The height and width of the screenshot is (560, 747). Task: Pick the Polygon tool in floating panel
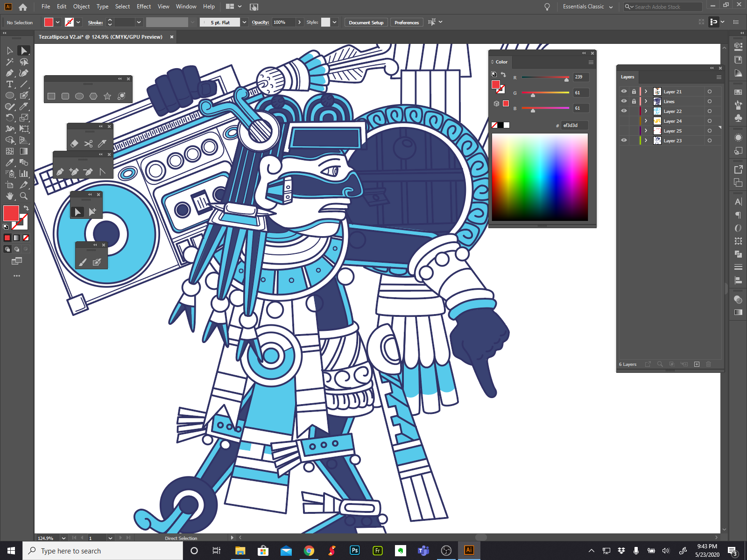click(x=93, y=96)
